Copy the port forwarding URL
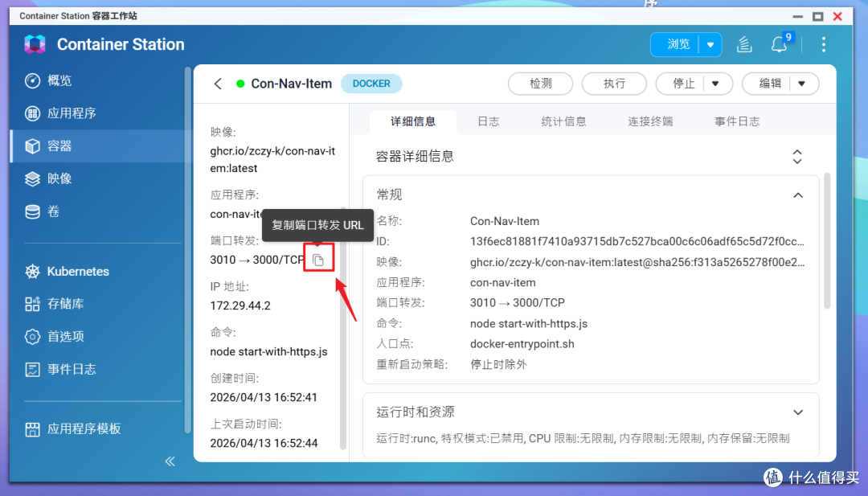868x496 pixels. [318, 260]
